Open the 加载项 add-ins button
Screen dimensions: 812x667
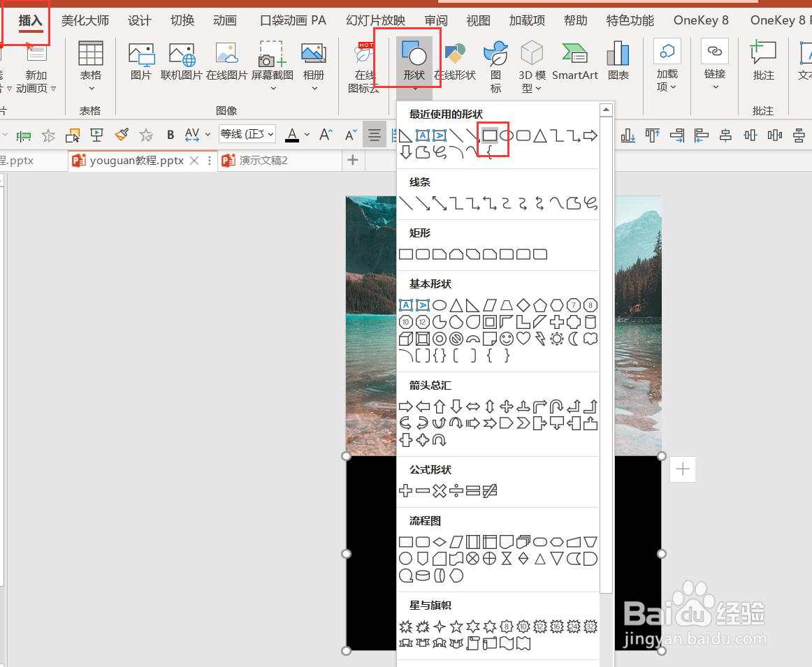pyautogui.click(x=667, y=65)
